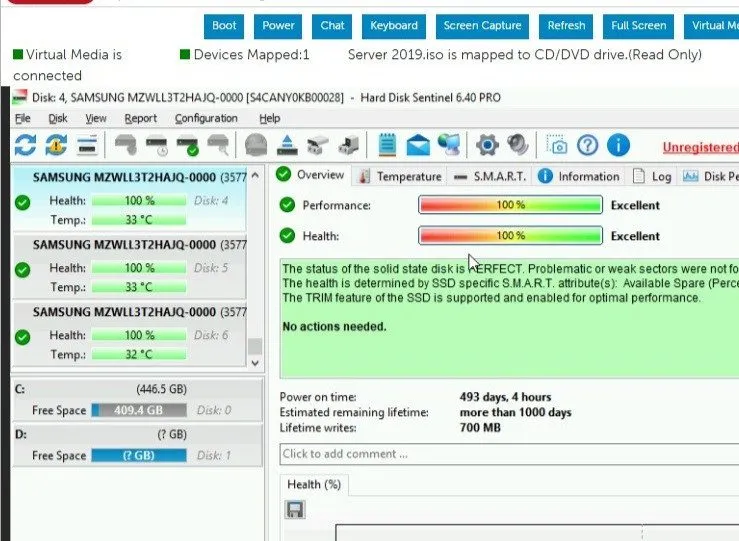Click the eject drive toolbar icon
Viewport: 739px width, 541px height.
tap(287, 145)
